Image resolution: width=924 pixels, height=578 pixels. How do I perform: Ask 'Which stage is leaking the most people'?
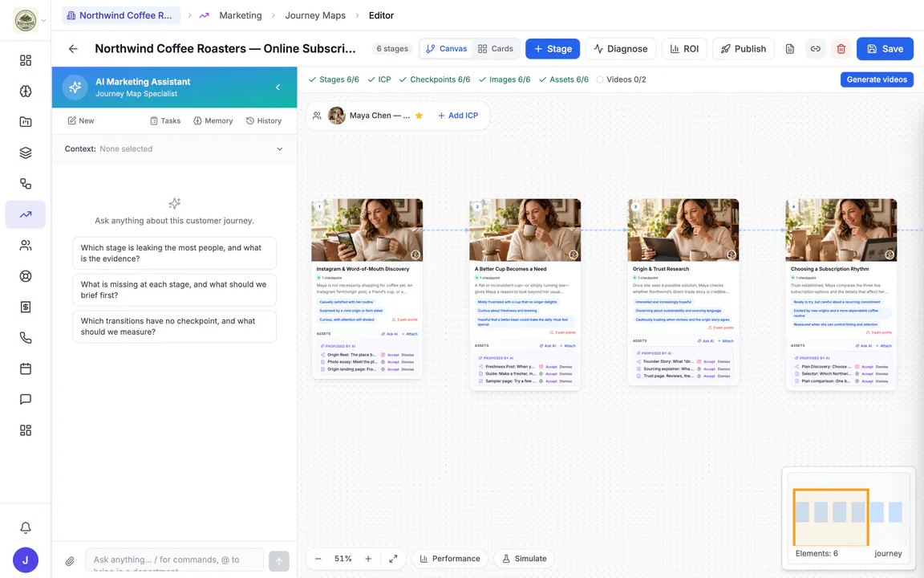point(174,253)
